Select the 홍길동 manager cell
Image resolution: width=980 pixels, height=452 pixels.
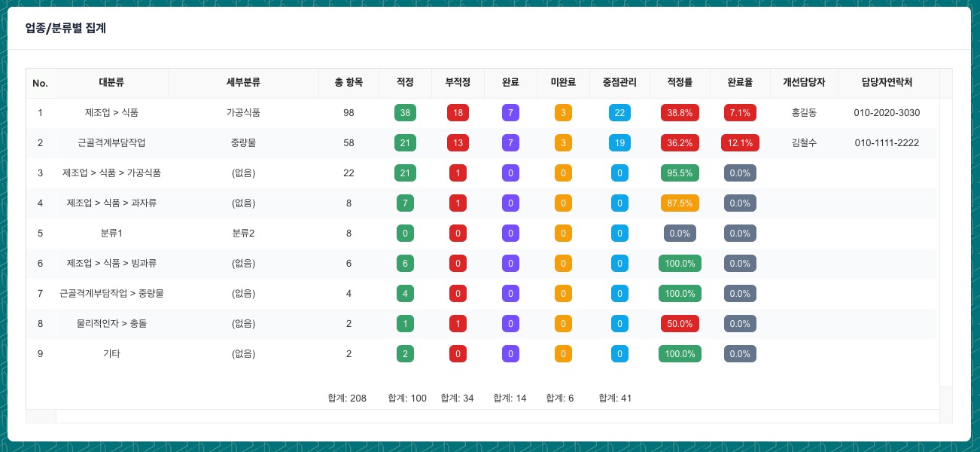coord(804,113)
